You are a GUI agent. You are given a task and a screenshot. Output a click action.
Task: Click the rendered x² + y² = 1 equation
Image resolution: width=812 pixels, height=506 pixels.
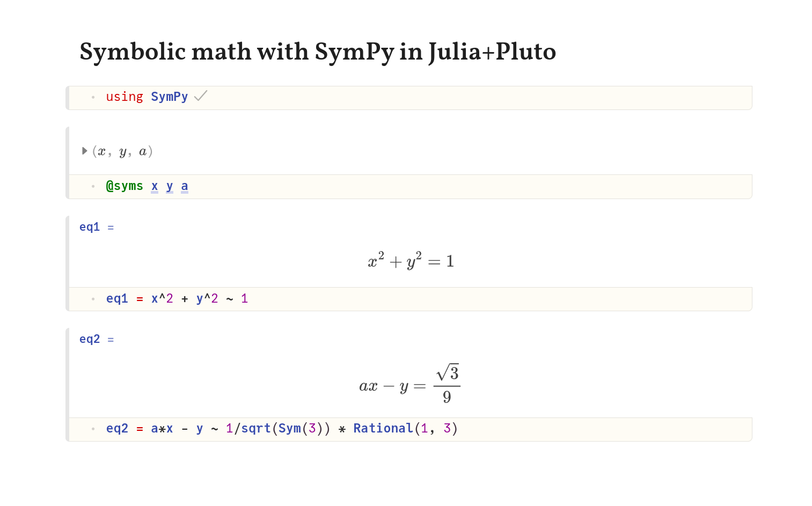coord(411,260)
